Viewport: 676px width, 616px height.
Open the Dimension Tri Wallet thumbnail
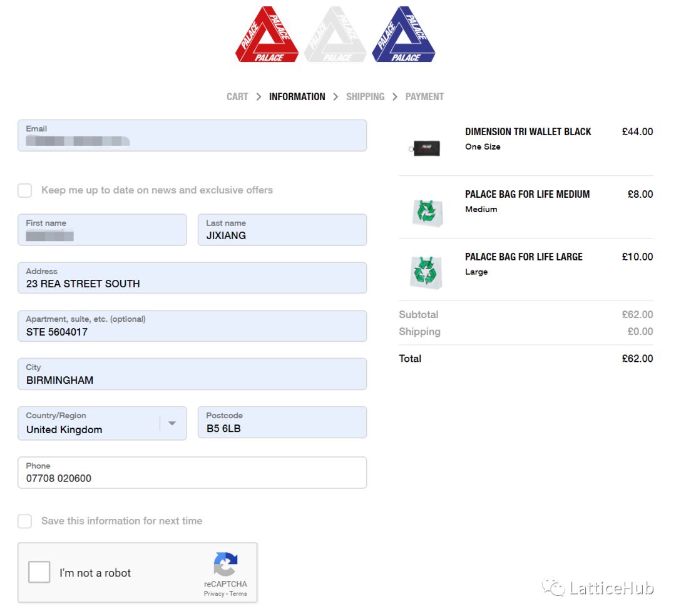(x=427, y=148)
